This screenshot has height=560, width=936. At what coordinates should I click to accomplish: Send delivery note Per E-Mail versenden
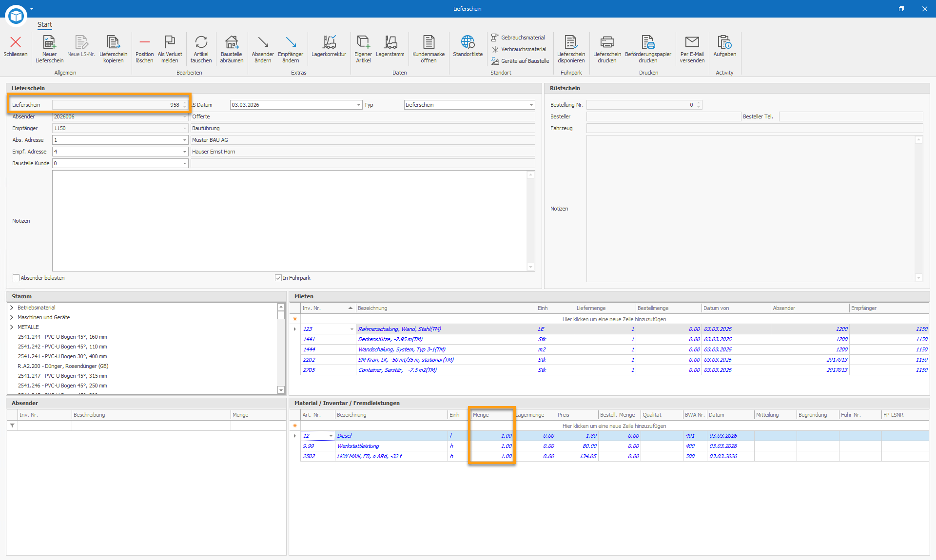(692, 49)
